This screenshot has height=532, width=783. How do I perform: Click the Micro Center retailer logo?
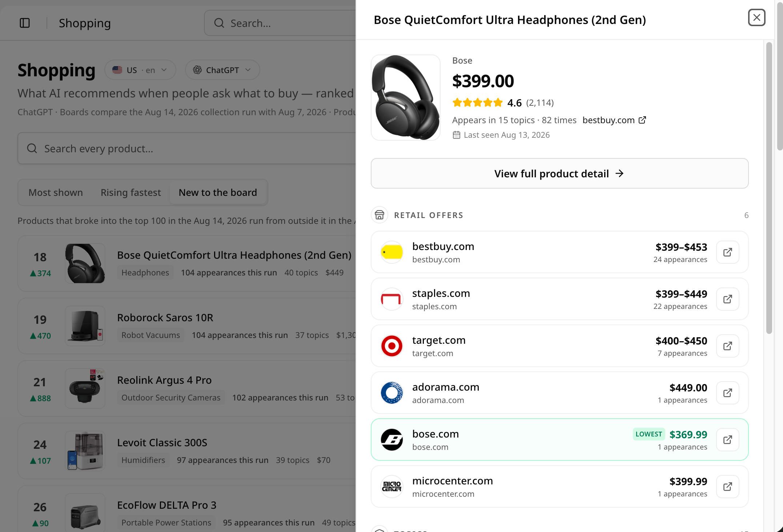pyautogui.click(x=391, y=487)
